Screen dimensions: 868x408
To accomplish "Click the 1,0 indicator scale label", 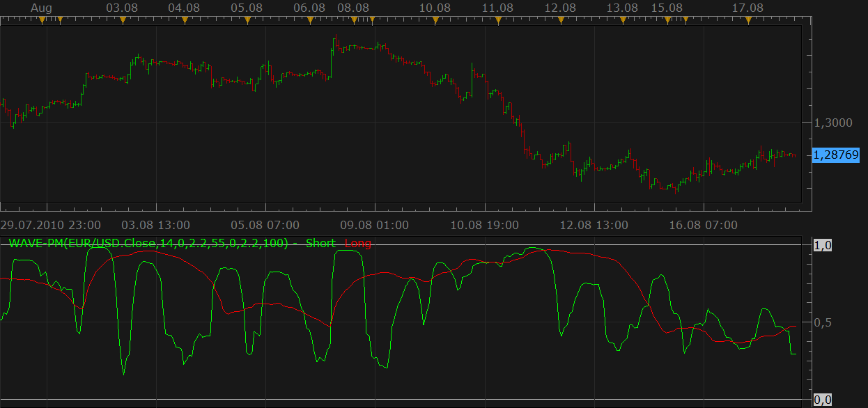I will pos(823,245).
